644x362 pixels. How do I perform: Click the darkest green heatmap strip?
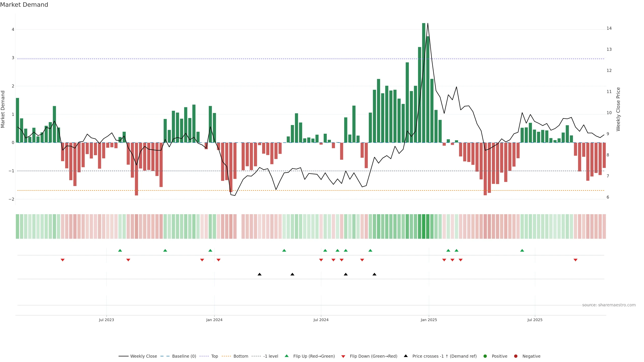[423, 226]
